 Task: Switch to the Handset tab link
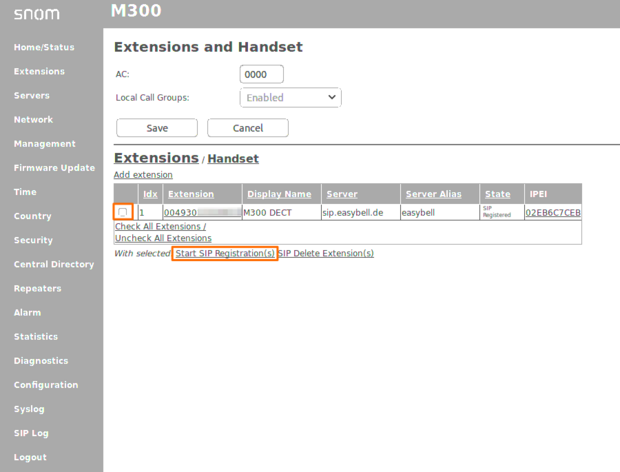tap(233, 159)
